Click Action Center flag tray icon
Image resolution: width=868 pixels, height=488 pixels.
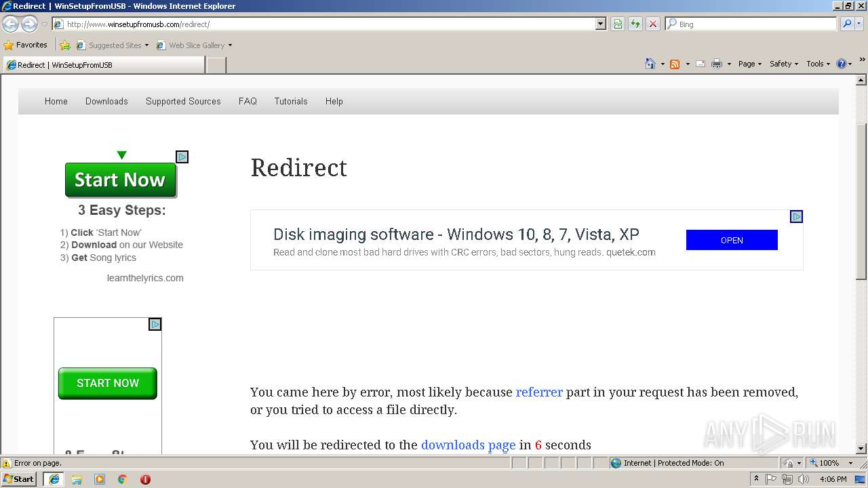(772, 479)
